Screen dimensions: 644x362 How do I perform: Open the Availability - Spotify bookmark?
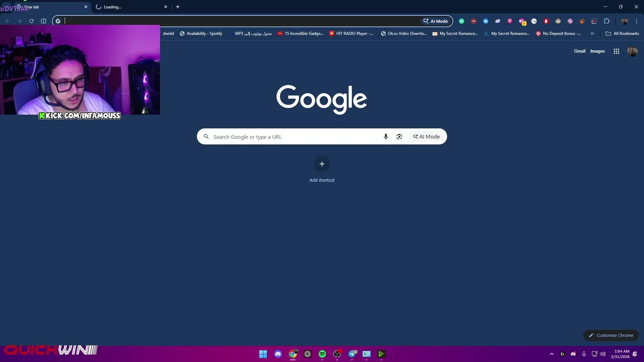coord(201,34)
